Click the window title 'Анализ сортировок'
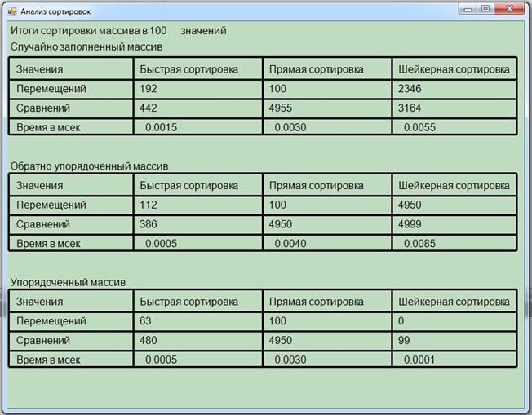Image resolution: width=532 pixels, height=415 pixels. [55, 11]
